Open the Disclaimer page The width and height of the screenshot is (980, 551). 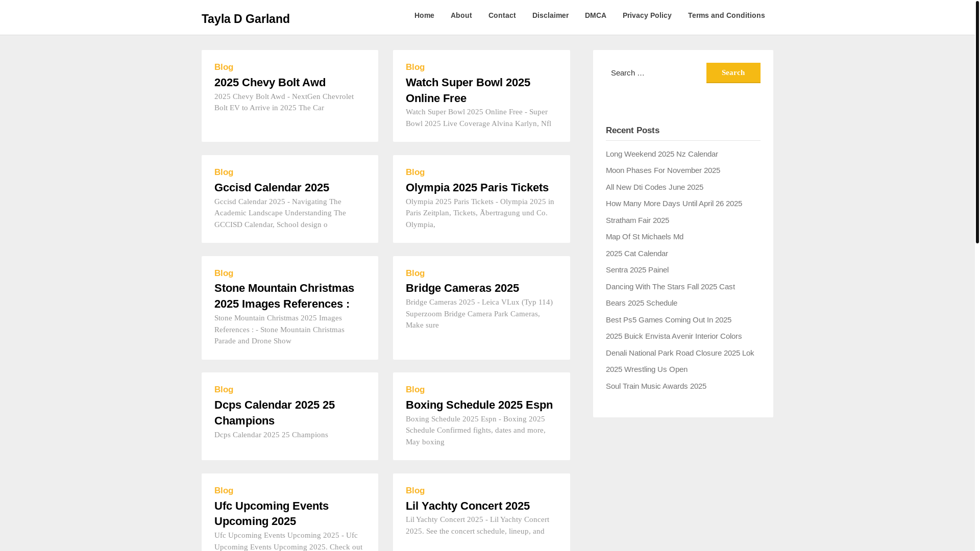[x=550, y=15]
